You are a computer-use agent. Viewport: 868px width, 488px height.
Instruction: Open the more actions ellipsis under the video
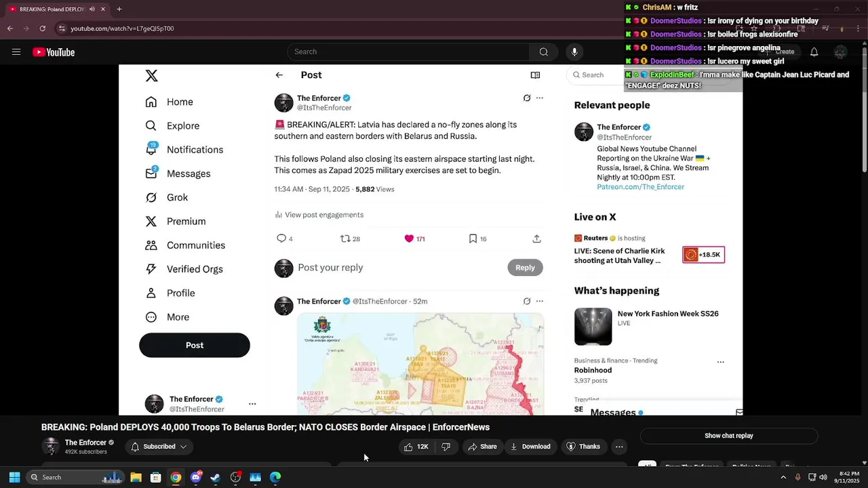[619, 447]
